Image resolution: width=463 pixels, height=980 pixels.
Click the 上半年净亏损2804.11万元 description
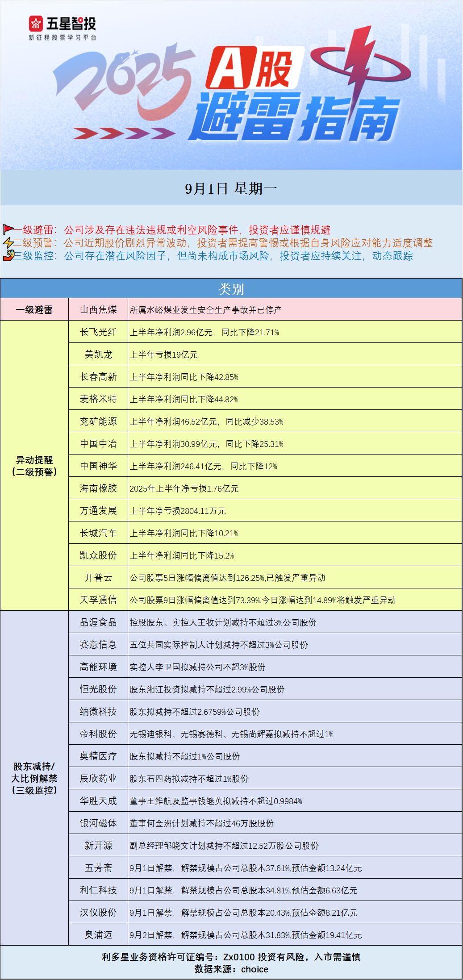178,511
